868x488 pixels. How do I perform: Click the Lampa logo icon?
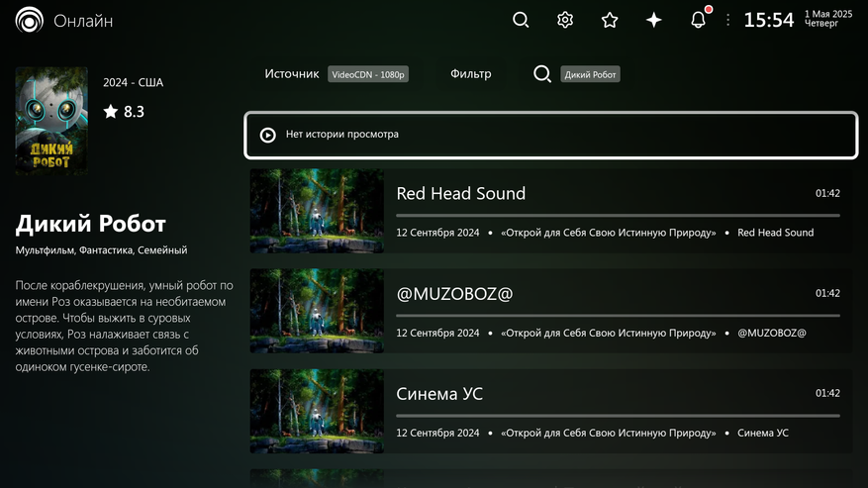coord(30,21)
